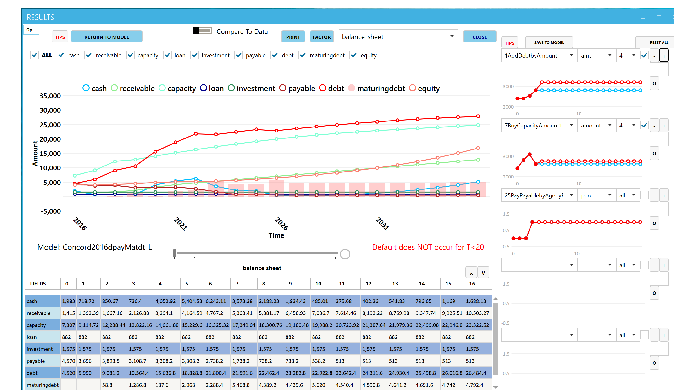Toggle the debt series checkbox
Image resolution: width=680 pixels, height=390 pixels.
click(274, 55)
